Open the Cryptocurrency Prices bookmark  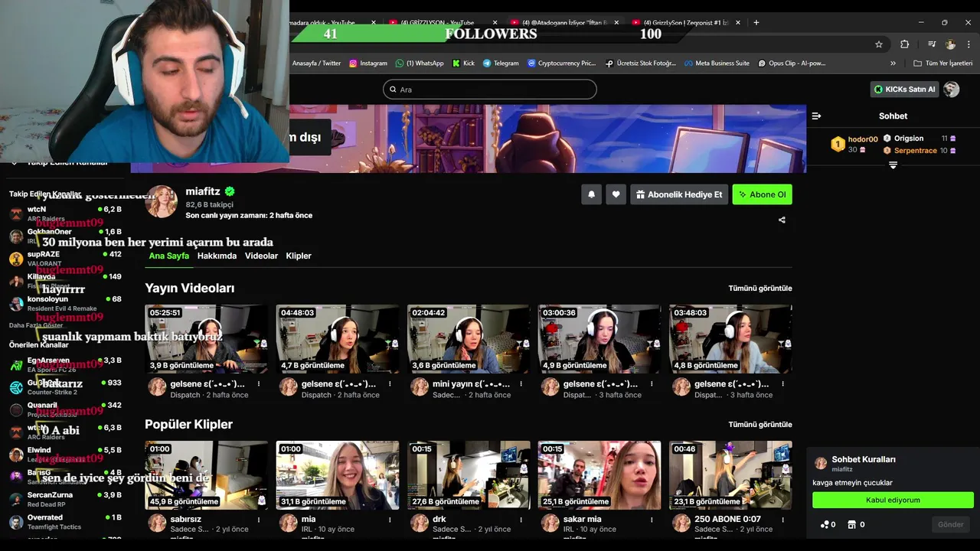561,64
